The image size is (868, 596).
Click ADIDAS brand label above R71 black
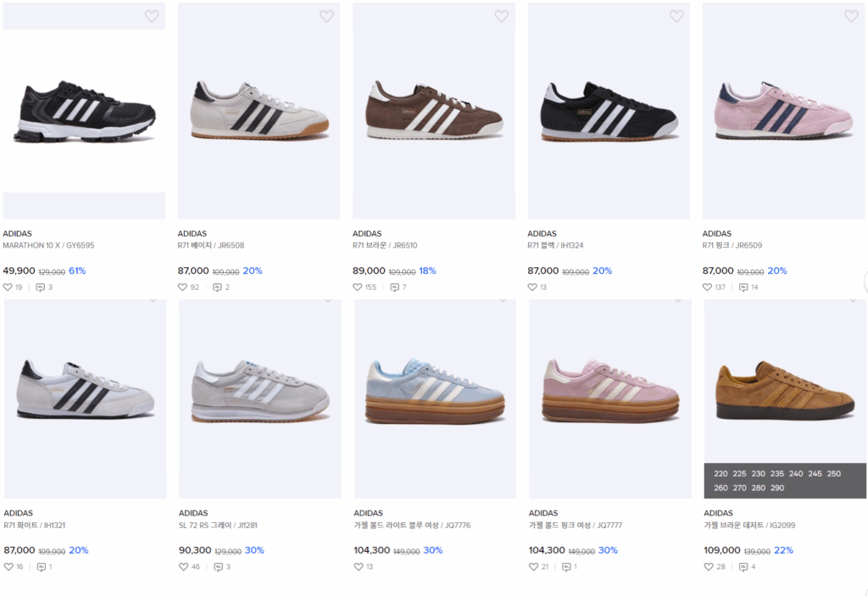click(542, 234)
